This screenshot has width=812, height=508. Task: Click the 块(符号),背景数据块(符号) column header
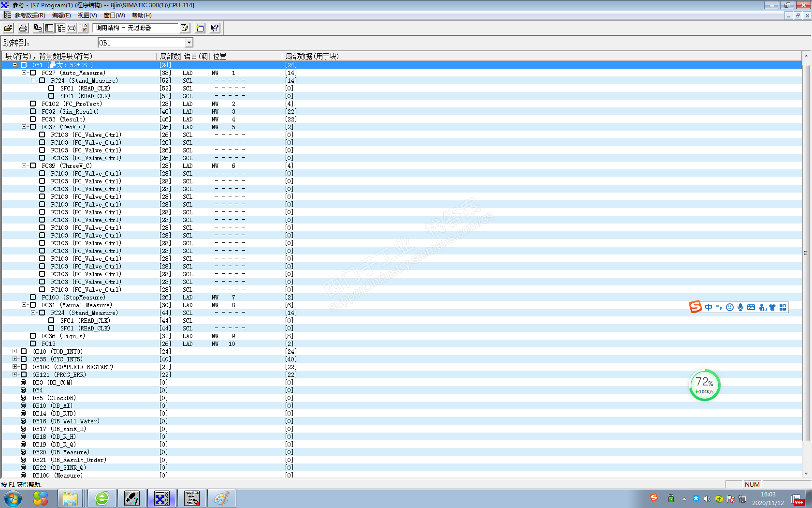coord(79,56)
